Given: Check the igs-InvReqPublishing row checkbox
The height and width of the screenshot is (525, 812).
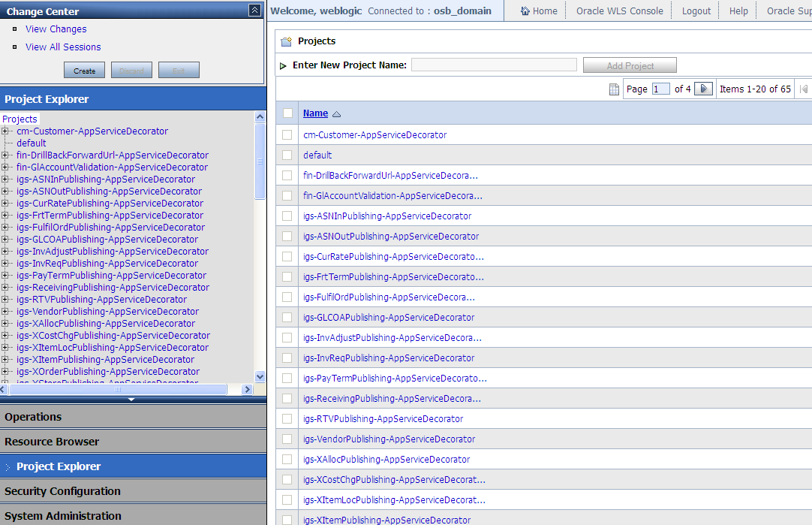Looking at the screenshot, I should pyautogui.click(x=287, y=358).
